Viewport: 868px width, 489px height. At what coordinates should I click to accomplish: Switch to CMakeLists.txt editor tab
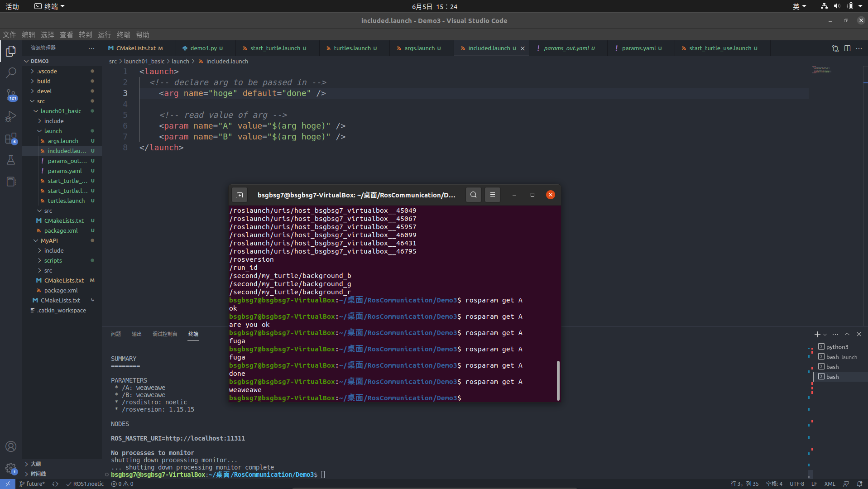[x=135, y=48]
